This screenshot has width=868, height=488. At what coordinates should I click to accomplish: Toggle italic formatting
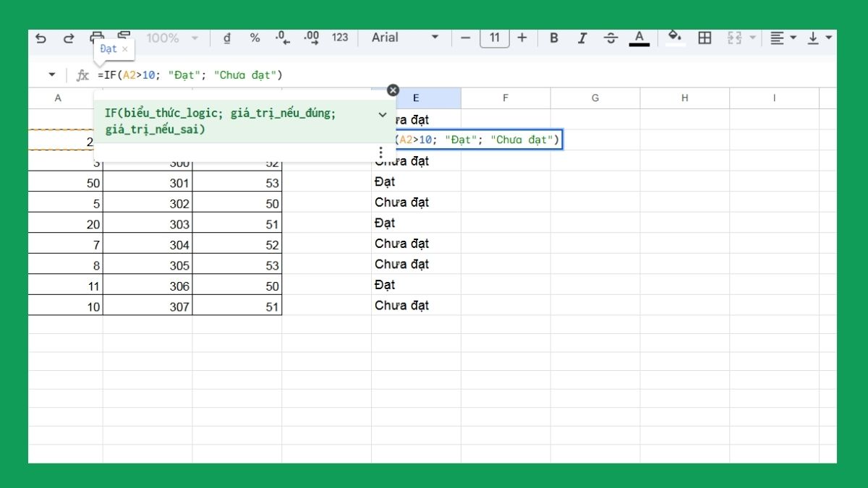pyautogui.click(x=582, y=38)
